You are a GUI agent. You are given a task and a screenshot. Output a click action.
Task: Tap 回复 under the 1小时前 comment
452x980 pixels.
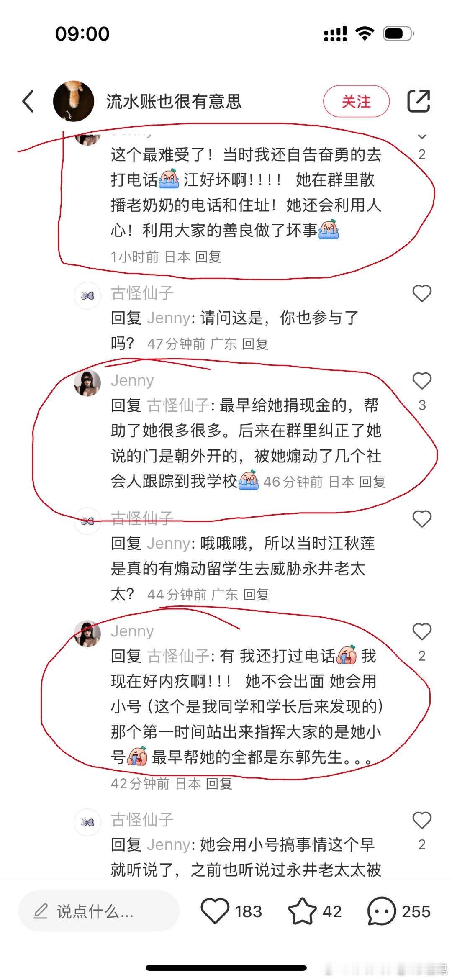click(208, 257)
